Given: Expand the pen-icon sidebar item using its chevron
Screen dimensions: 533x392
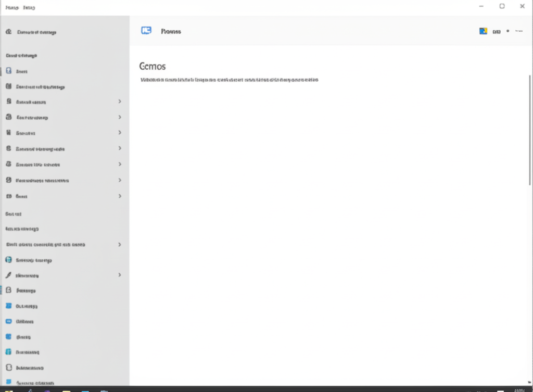Looking at the screenshot, I should [x=120, y=275].
